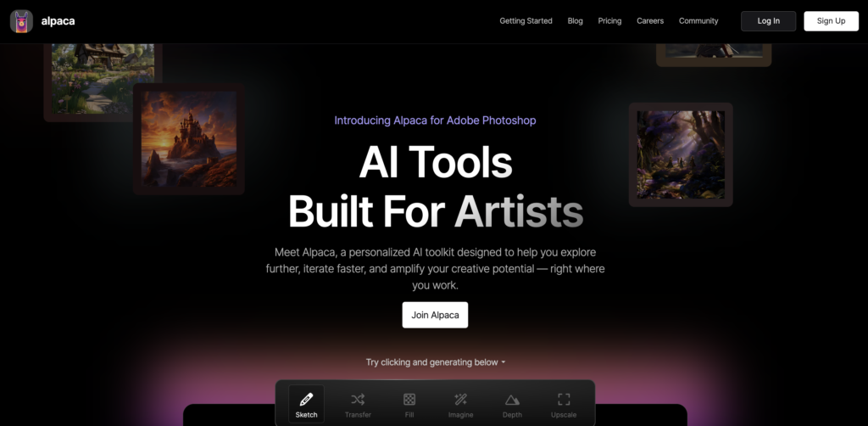Click the Alpaca llama logo icon
The height and width of the screenshot is (426, 868).
point(21,21)
